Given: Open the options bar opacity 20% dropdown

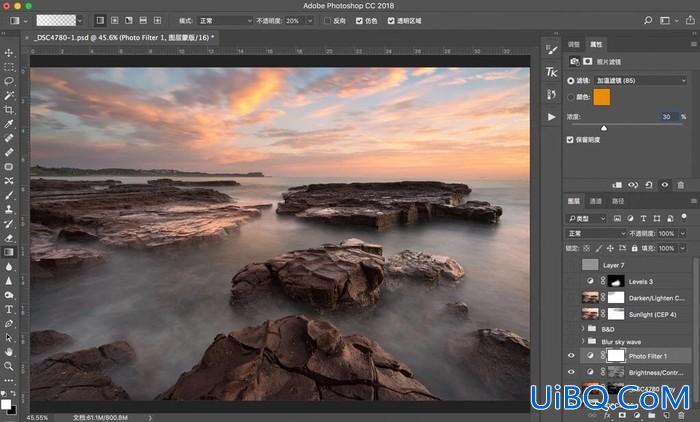Looking at the screenshot, I should pyautogui.click(x=310, y=21).
